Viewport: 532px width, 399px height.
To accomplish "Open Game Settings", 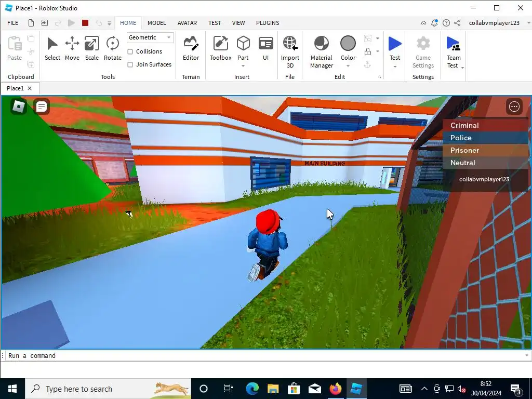I will 423,52.
